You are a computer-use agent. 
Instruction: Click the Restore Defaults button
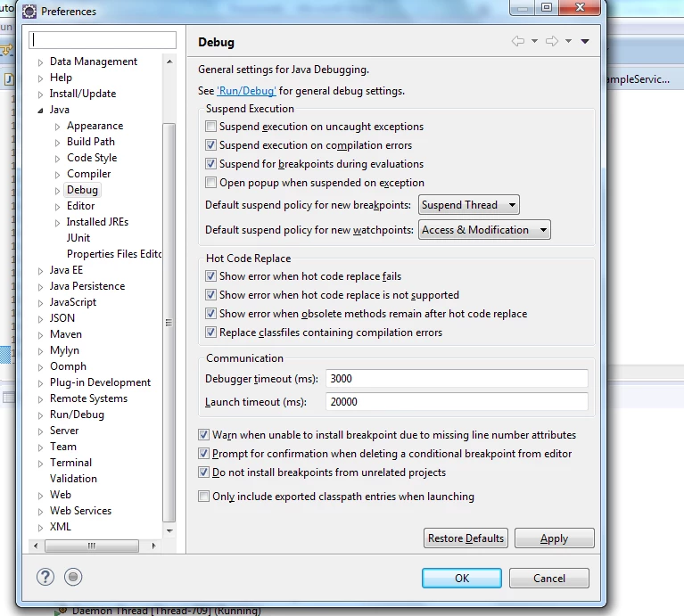coord(466,538)
